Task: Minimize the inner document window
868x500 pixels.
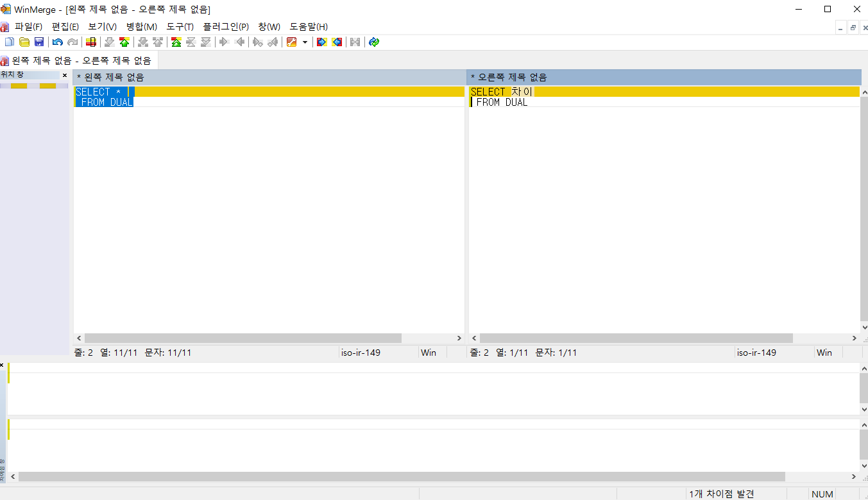Action: 840,27
